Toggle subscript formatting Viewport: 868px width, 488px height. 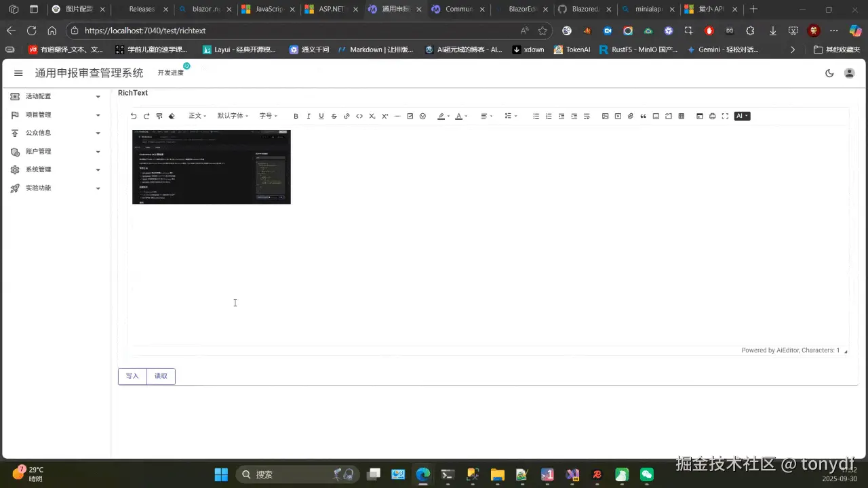pos(372,116)
